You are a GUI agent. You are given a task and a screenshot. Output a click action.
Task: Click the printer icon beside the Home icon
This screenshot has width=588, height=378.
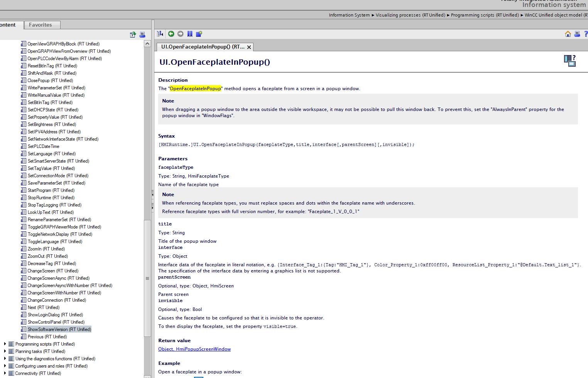point(577,34)
